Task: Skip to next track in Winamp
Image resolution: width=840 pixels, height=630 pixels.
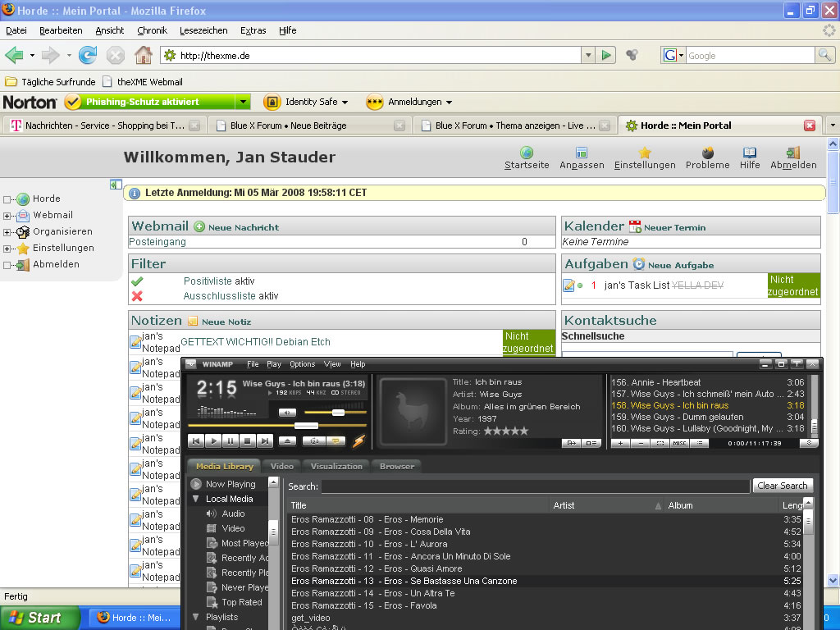Action: pos(264,441)
